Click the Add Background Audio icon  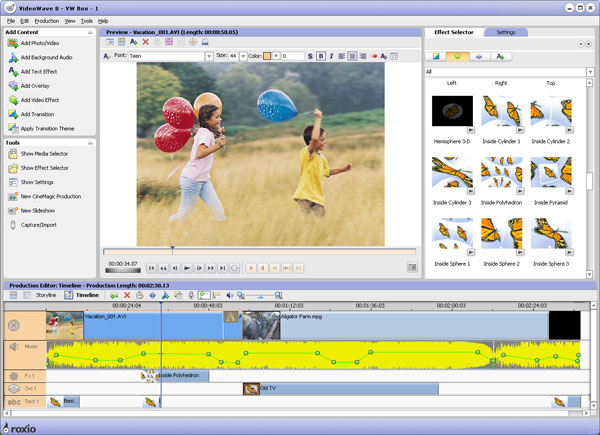(x=11, y=59)
